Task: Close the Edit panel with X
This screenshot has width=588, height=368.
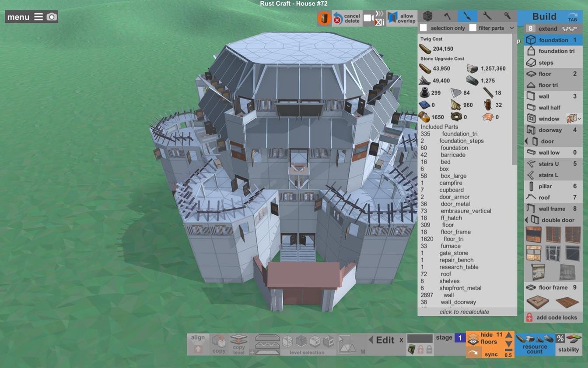Action: click(401, 340)
